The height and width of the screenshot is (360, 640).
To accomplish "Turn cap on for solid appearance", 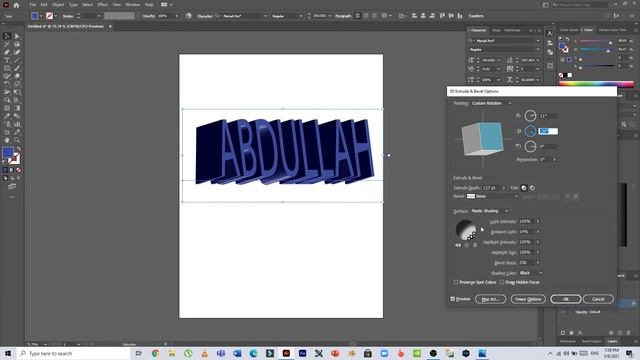I will [524, 188].
